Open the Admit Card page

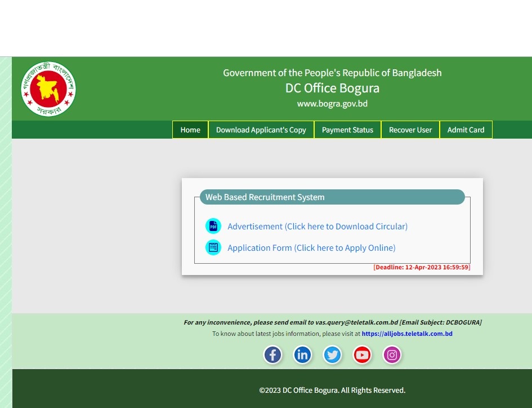click(x=466, y=130)
